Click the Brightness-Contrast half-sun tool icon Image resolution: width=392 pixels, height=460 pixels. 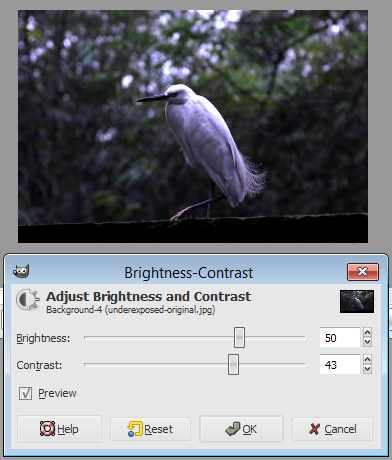click(x=27, y=299)
